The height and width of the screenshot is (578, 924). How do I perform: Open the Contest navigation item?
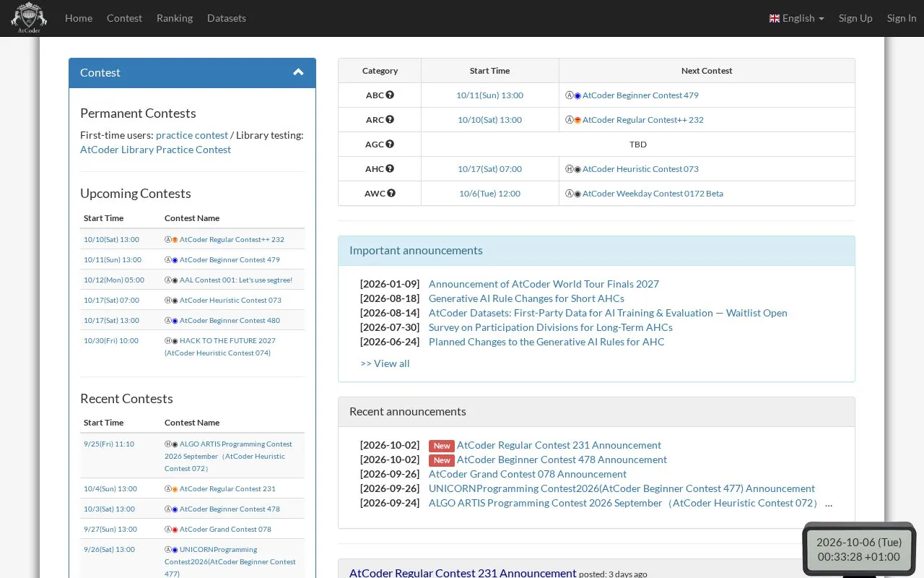[x=124, y=18]
